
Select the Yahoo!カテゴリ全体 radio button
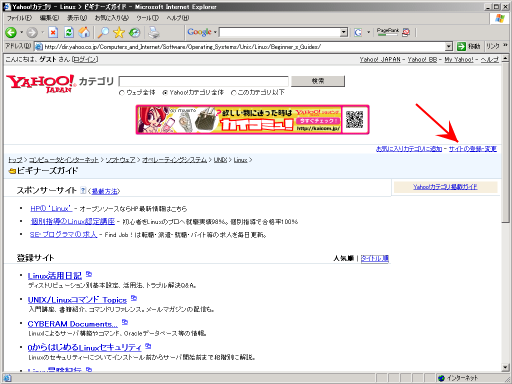(x=165, y=93)
